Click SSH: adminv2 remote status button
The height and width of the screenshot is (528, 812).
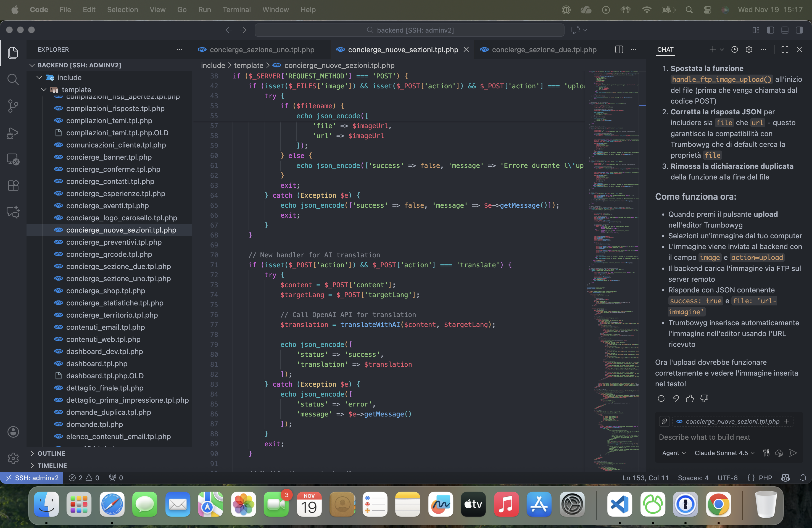pos(32,478)
